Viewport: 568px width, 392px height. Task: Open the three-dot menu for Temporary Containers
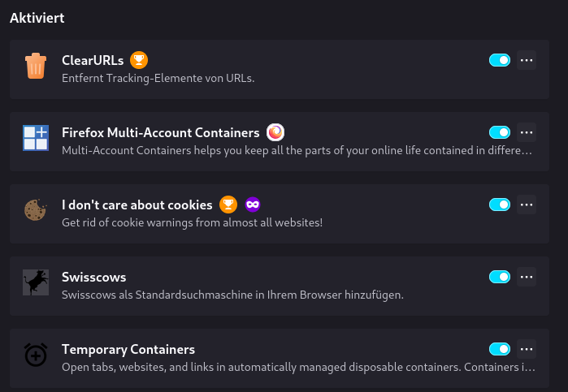coord(527,349)
